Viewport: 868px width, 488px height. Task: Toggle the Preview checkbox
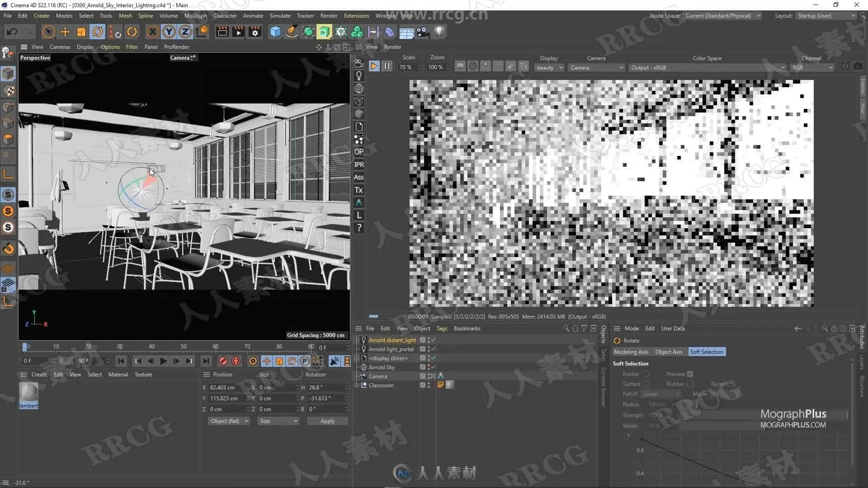690,374
